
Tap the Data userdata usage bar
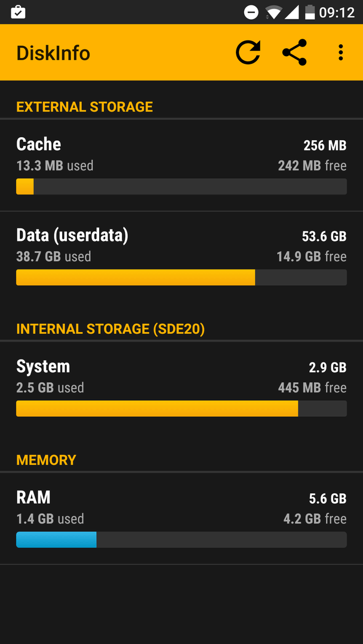coord(181,277)
